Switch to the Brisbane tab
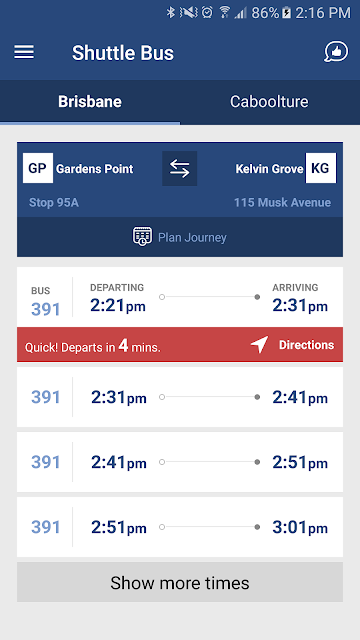This screenshot has height=640, width=360. tap(90, 102)
